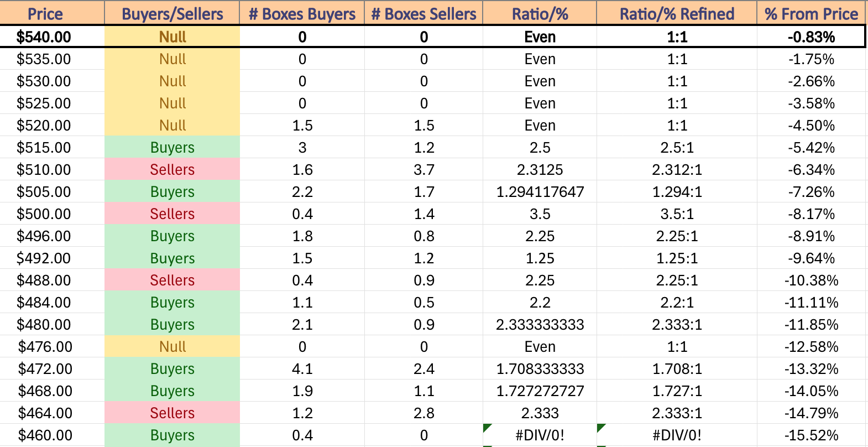
Task: Click the 2.312:1 refined ratio cell
Action: [x=677, y=169]
